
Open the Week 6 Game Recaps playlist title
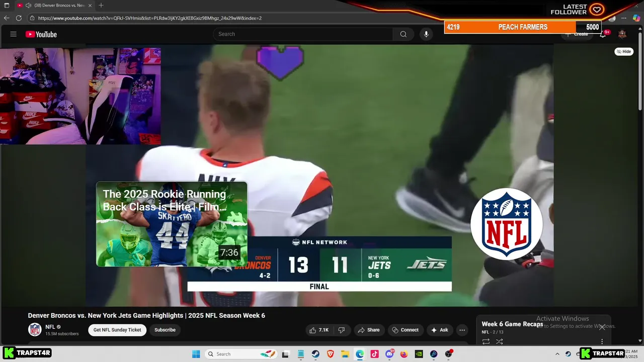[x=512, y=324]
